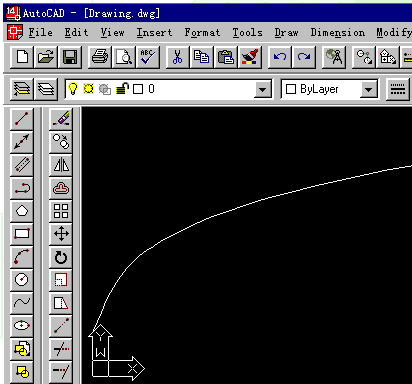This screenshot has height=384, width=412.
Task: Select the Lengthen tool
Action: 61,325
